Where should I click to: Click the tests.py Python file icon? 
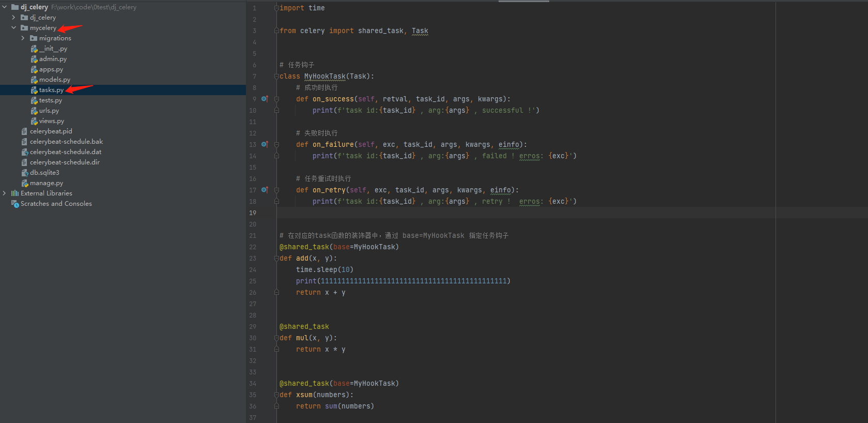(x=34, y=100)
